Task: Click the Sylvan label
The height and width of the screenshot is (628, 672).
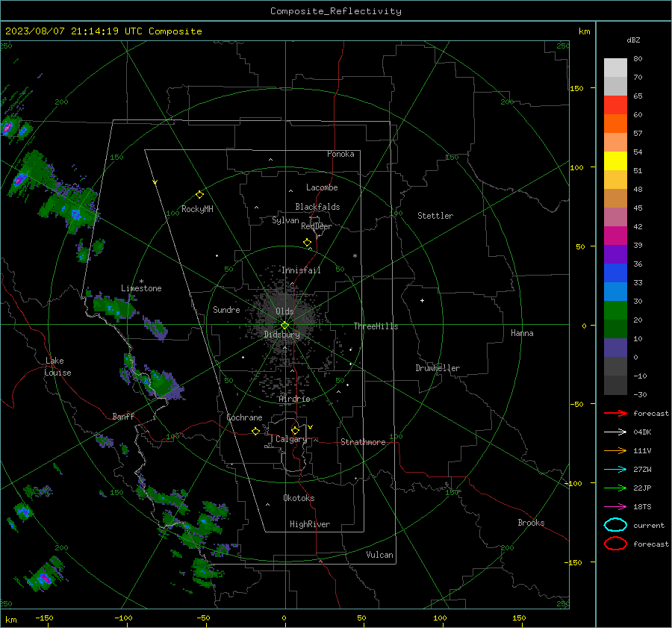Action: [x=285, y=220]
